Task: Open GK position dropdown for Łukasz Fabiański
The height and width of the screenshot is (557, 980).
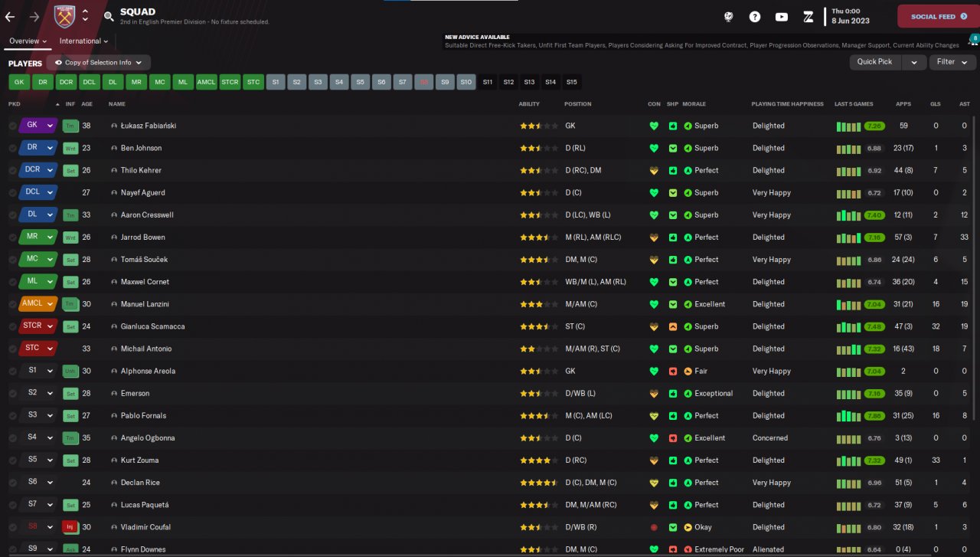Action: click(x=39, y=126)
